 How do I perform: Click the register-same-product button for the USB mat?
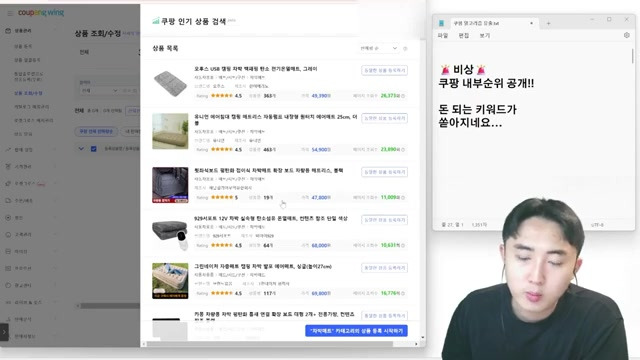point(384,71)
